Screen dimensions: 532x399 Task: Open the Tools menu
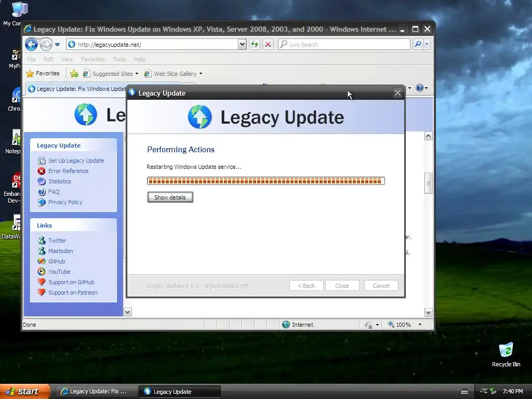pos(119,59)
